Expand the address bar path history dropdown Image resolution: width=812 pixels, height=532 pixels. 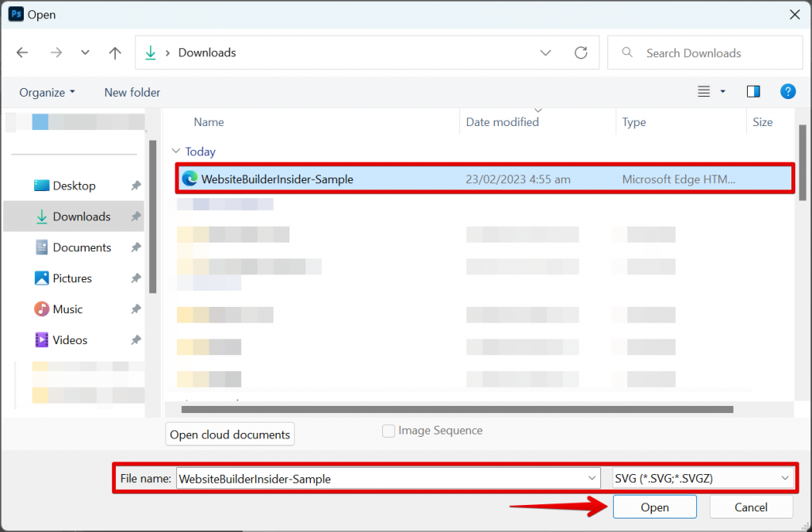pyautogui.click(x=546, y=53)
